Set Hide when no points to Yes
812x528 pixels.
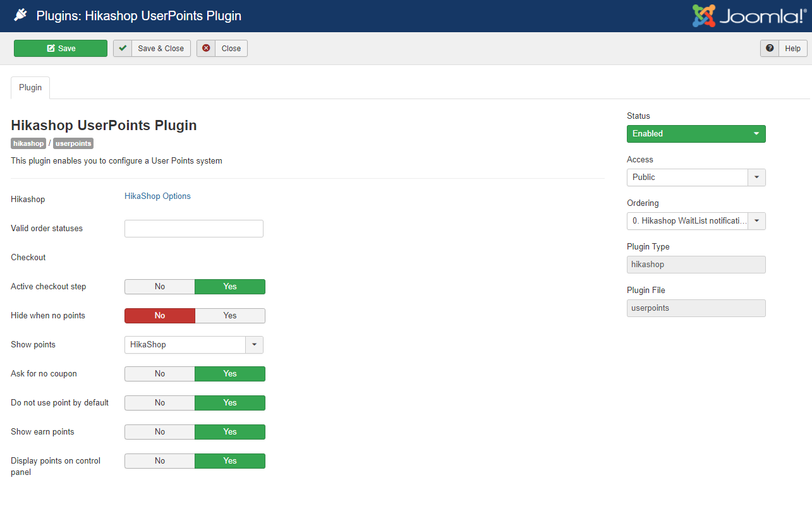coord(230,316)
